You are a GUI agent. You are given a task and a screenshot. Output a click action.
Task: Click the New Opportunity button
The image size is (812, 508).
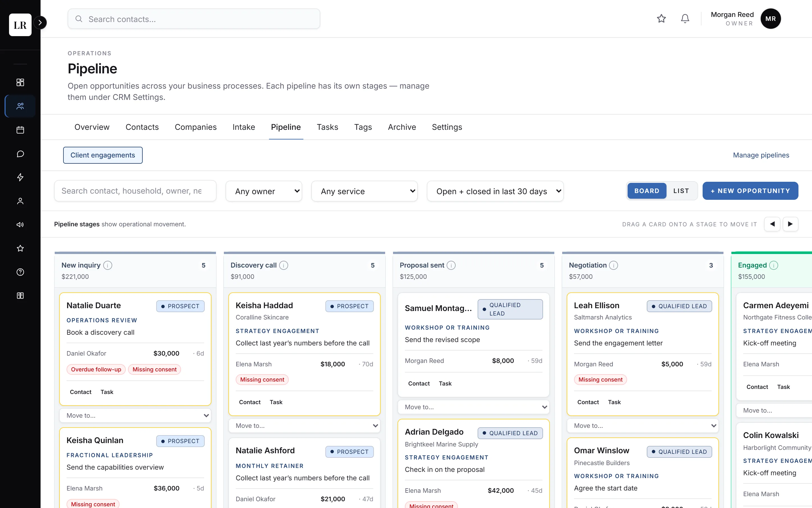750,191
